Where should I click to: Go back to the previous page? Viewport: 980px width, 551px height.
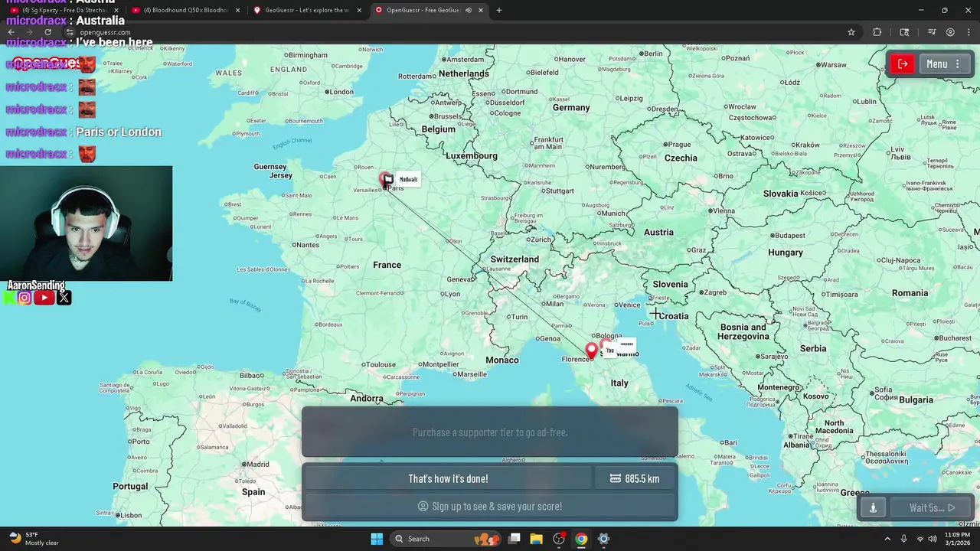click(x=11, y=32)
